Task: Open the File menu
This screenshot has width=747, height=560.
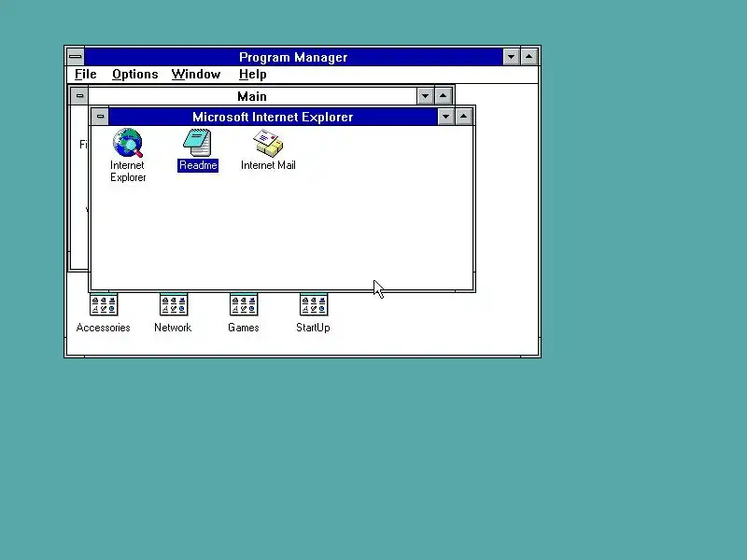Action: pos(86,75)
